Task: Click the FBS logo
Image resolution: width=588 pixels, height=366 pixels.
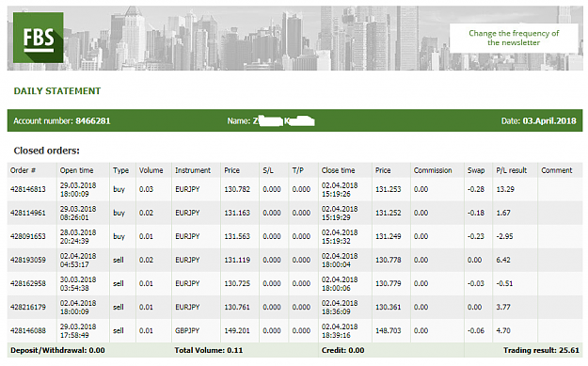Action: (39, 38)
